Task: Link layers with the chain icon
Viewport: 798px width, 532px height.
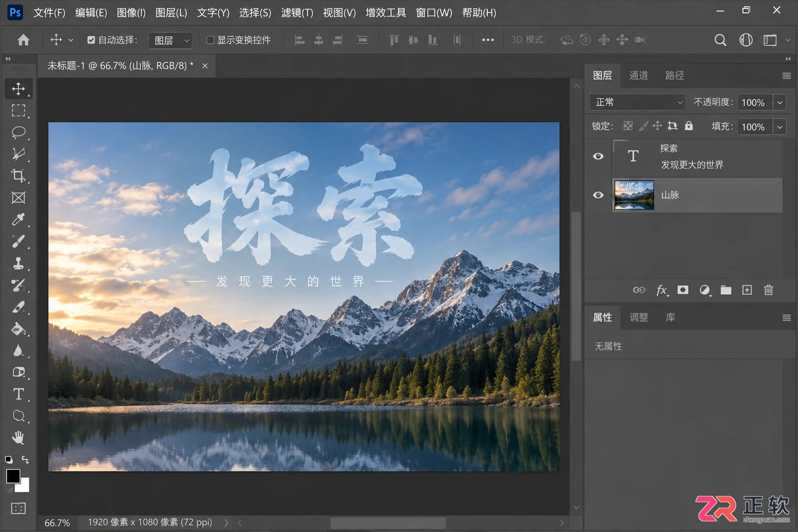Action: [x=639, y=290]
